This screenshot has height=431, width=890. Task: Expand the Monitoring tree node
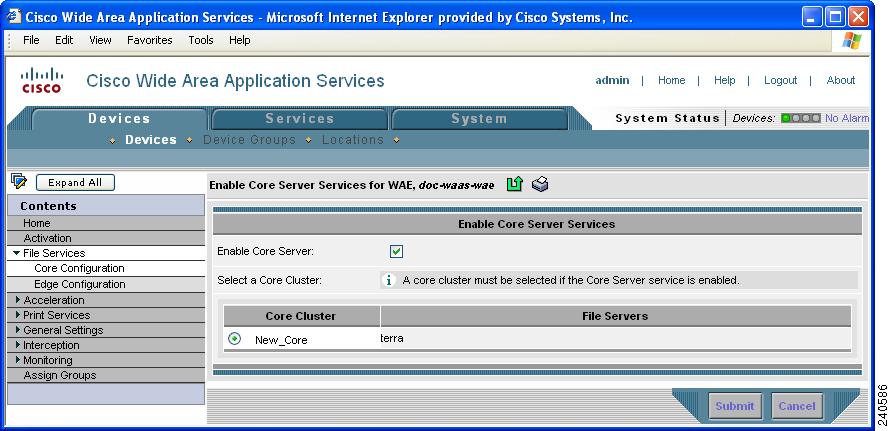tap(18, 359)
